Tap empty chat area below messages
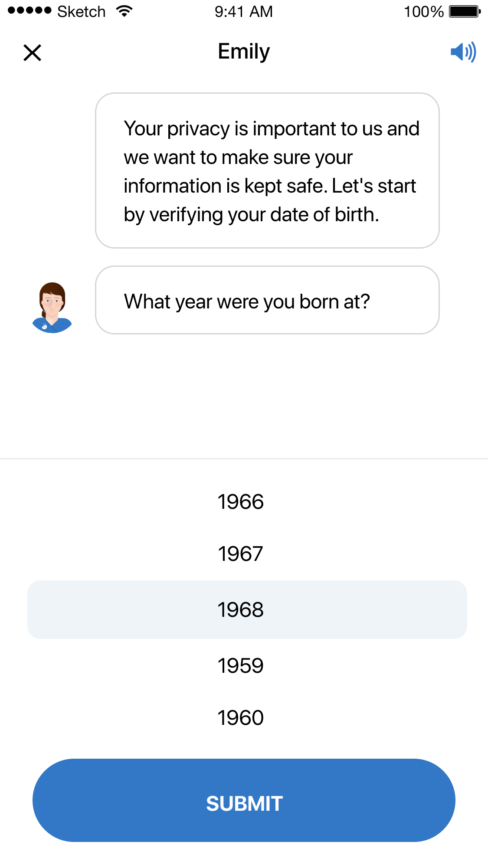This screenshot has width=488, height=868. [x=244, y=395]
